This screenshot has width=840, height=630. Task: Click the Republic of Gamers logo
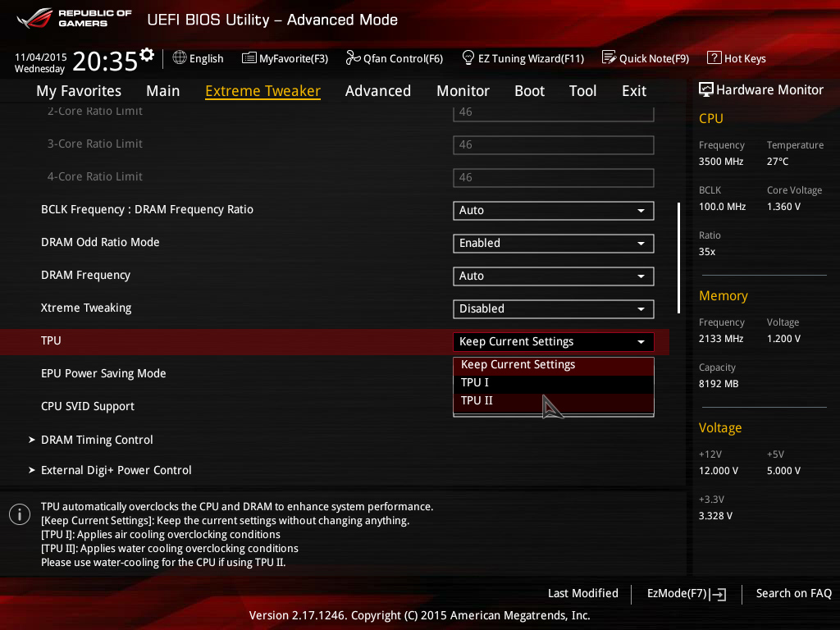75,19
